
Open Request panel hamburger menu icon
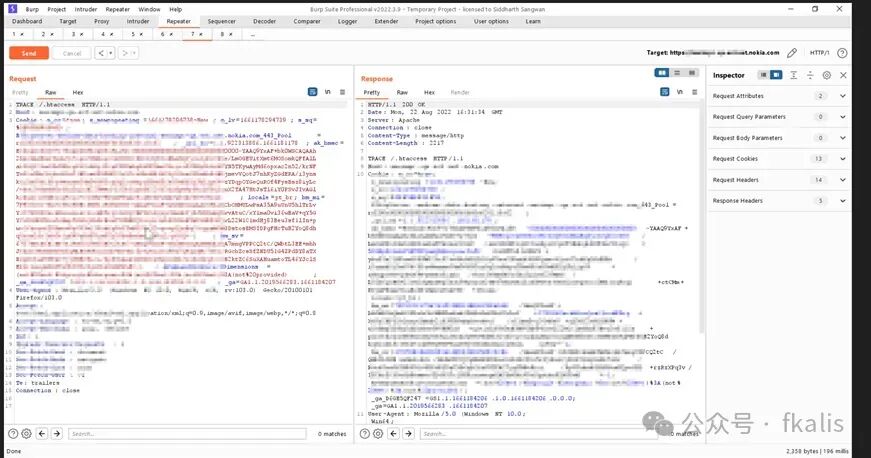click(x=343, y=92)
